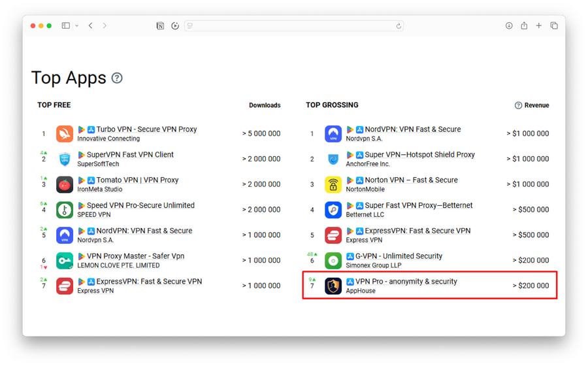Click ExpressVPN icon in Top Free list
The height and width of the screenshot is (366, 588).
tap(65, 286)
